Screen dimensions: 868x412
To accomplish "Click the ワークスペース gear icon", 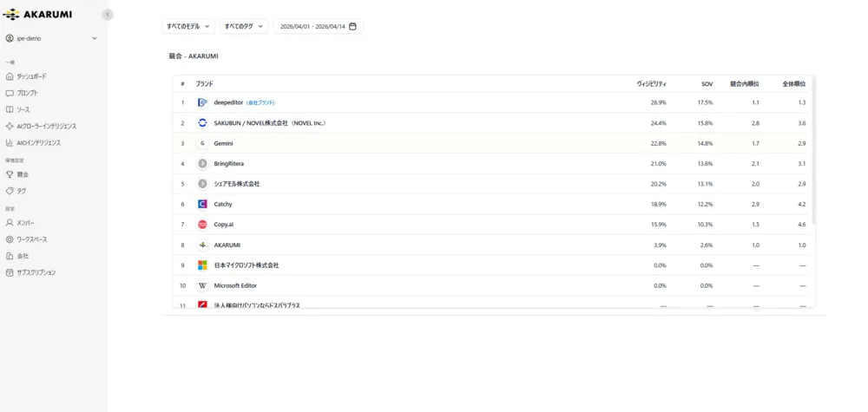I will click(x=10, y=239).
